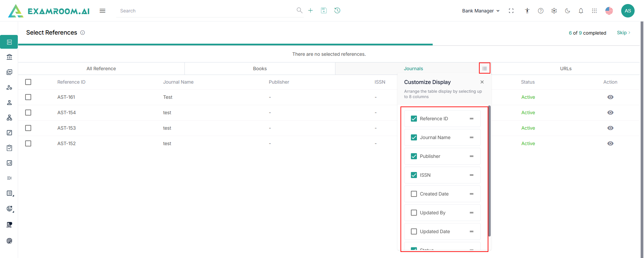Uncheck the Publisher column checkbox
The width and height of the screenshot is (644, 258).
click(414, 156)
